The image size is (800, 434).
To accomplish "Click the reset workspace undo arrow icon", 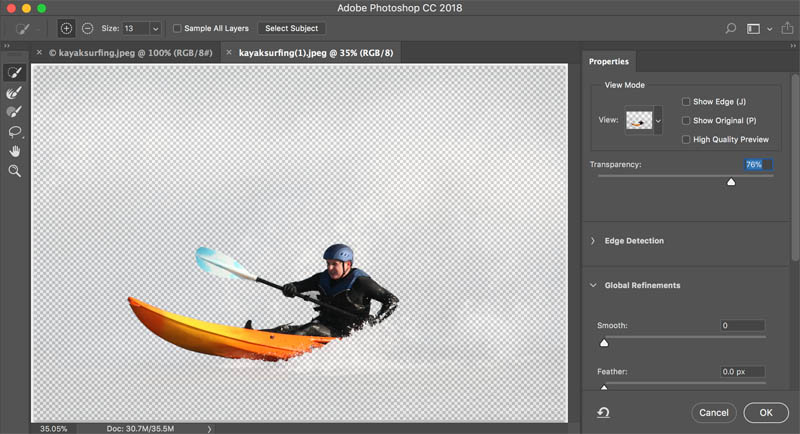I will [x=603, y=412].
